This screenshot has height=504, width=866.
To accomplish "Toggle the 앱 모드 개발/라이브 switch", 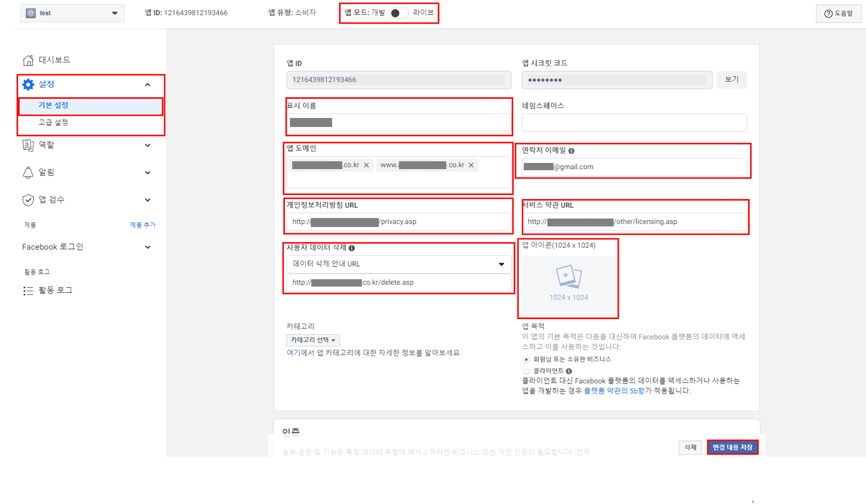I will pos(399,13).
